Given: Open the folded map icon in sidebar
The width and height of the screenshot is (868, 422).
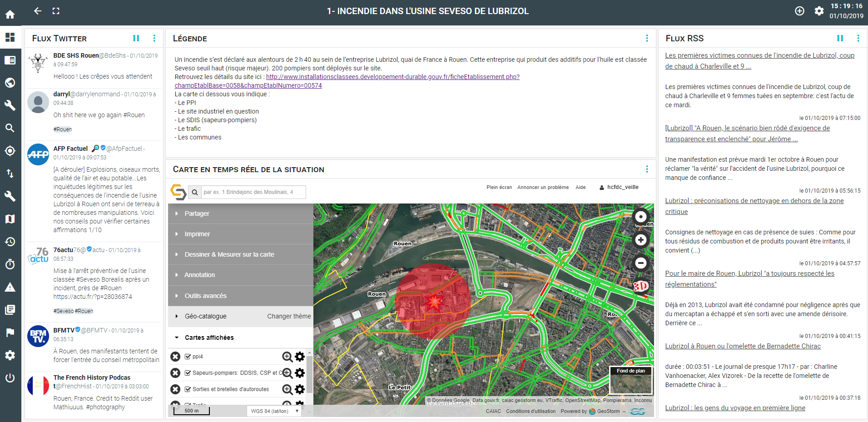Looking at the screenshot, I should point(10,219).
